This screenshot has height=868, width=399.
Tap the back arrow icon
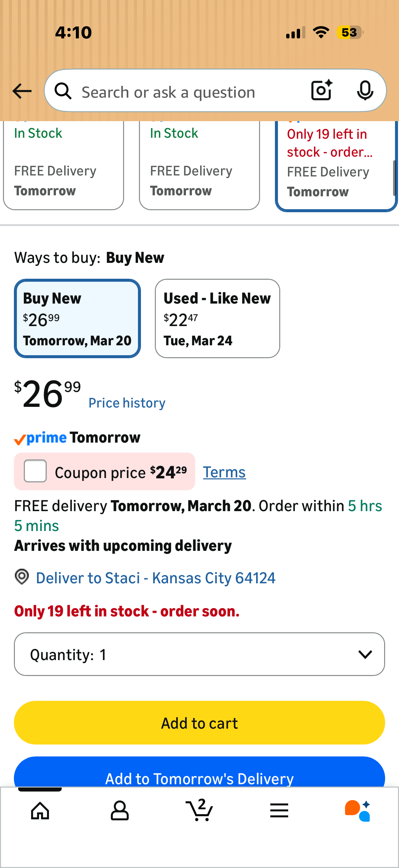coord(22,91)
